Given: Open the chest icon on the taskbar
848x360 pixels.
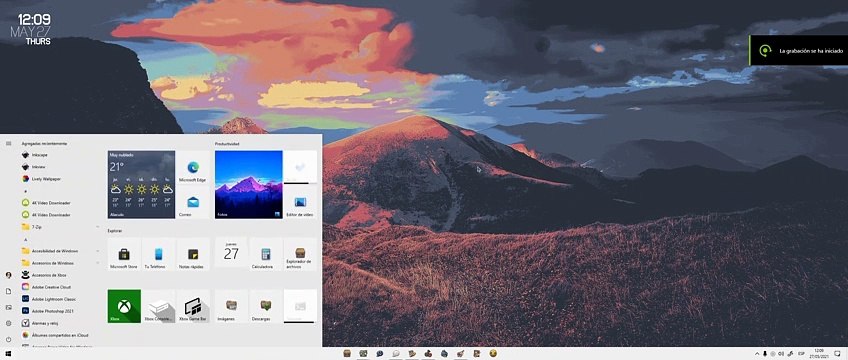Looking at the screenshot, I should pos(347,354).
